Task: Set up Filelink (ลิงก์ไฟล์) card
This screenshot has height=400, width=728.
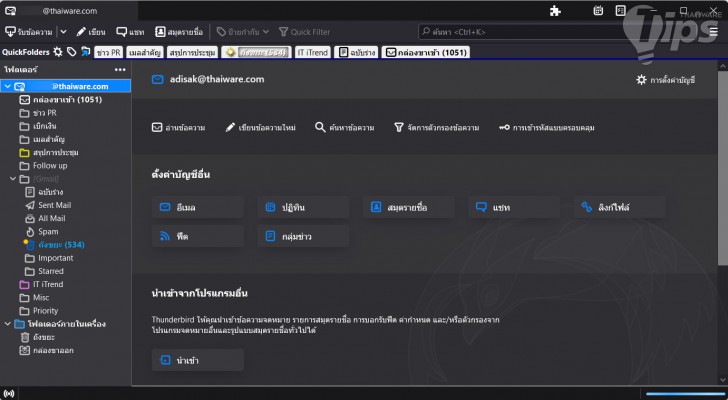Action: [x=619, y=207]
